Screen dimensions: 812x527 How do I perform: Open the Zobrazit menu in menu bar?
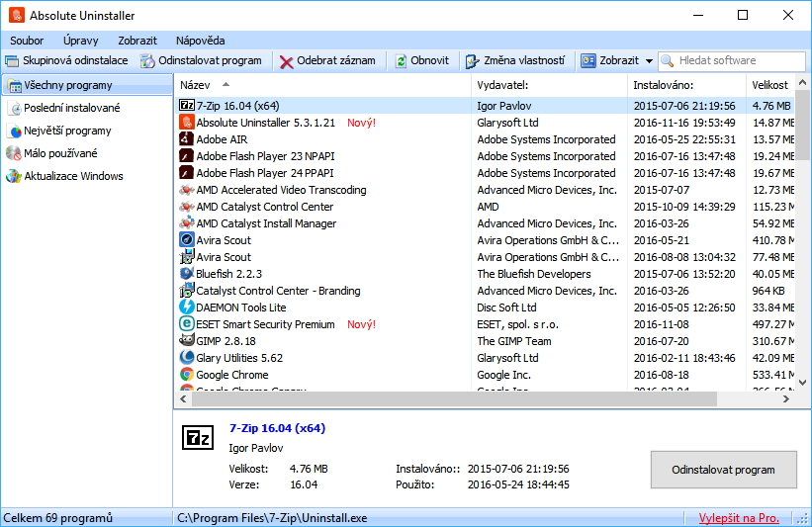point(137,41)
